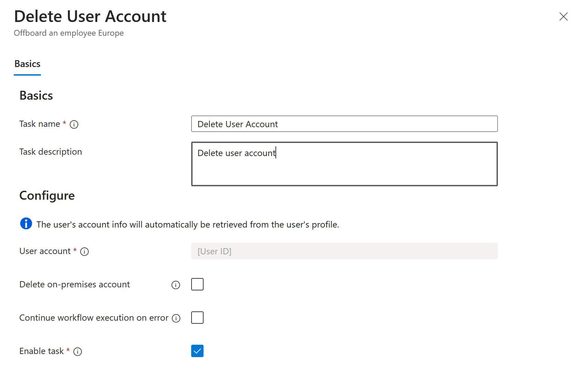
Task: Switch to the Basics tab
Action: 28,64
